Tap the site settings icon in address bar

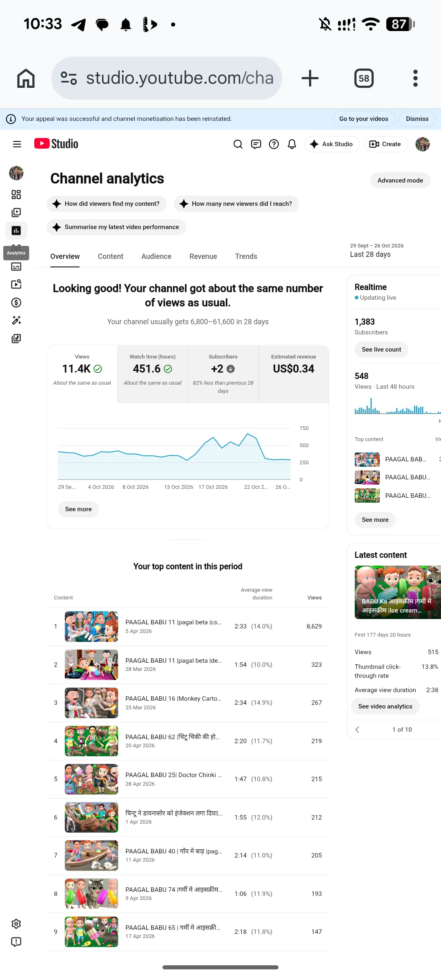coord(69,78)
